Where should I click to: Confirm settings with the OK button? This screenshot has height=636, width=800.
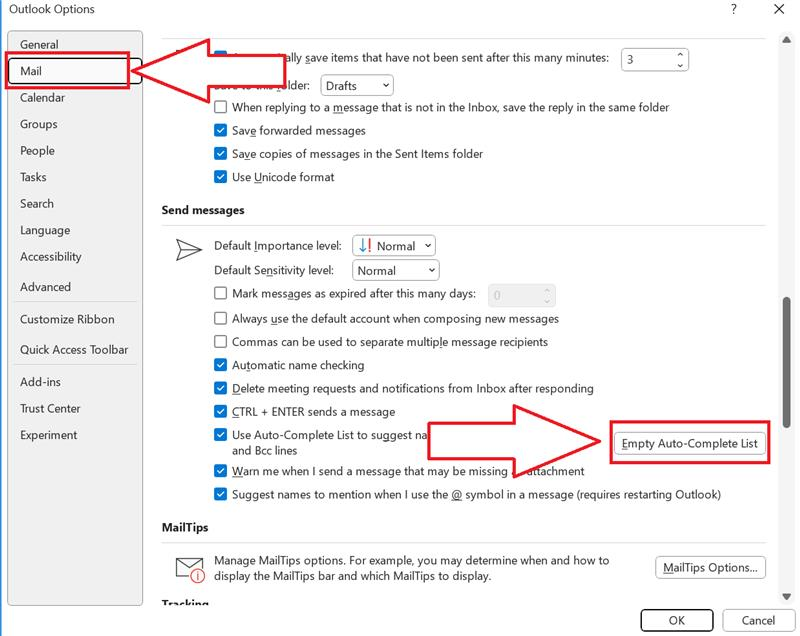[677, 620]
